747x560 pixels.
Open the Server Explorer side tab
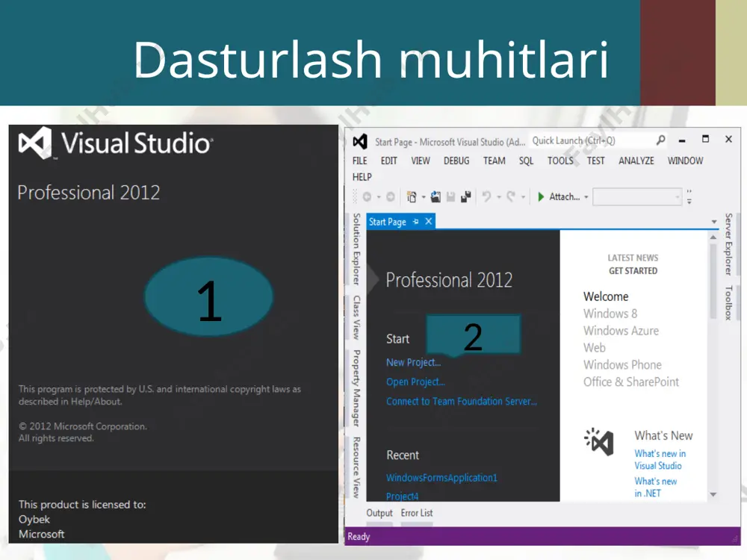pos(728,244)
